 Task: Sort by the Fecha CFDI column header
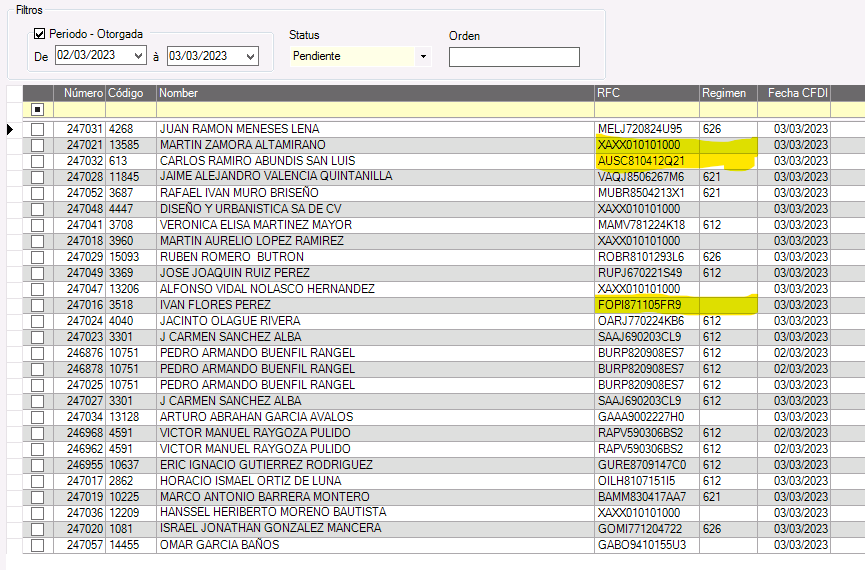pyautogui.click(x=798, y=93)
